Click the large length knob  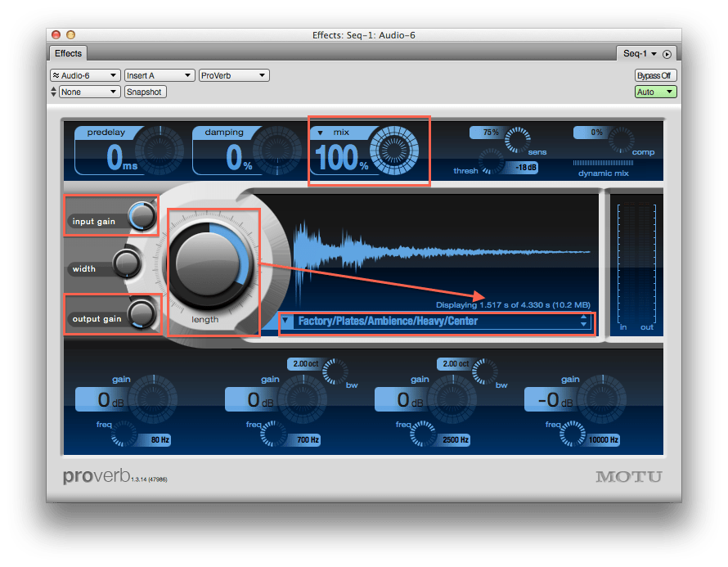tap(209, 265)
